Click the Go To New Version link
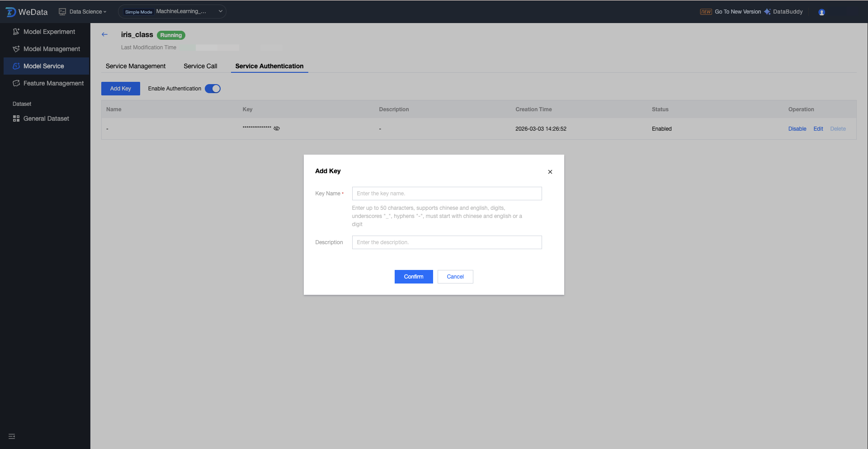The image size is (868, 449). [738, 12]
